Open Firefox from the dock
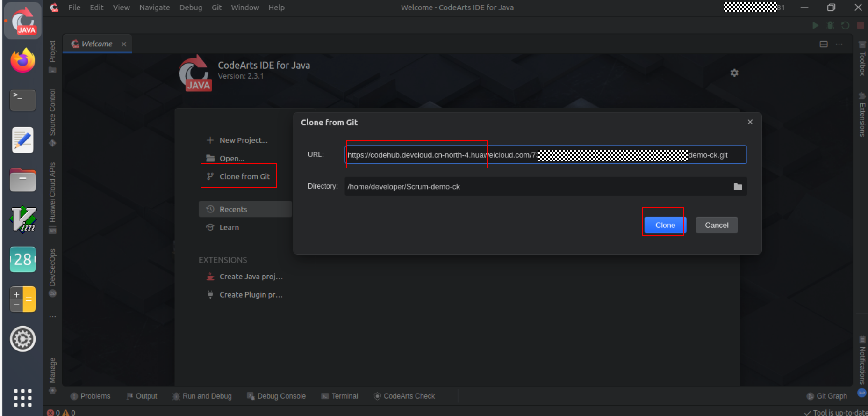868x416 pixels. tap(23, 61)
